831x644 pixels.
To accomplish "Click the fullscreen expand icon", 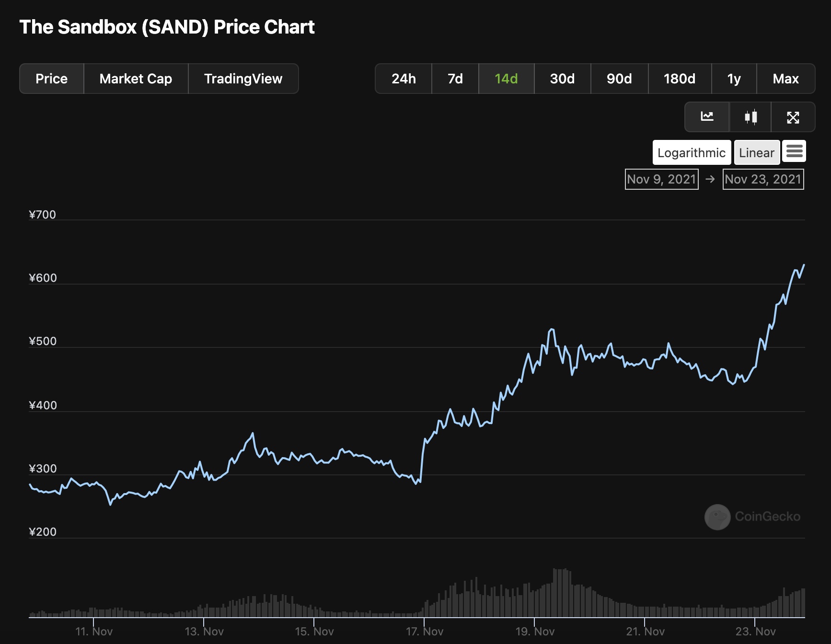I will click(793, 117).
